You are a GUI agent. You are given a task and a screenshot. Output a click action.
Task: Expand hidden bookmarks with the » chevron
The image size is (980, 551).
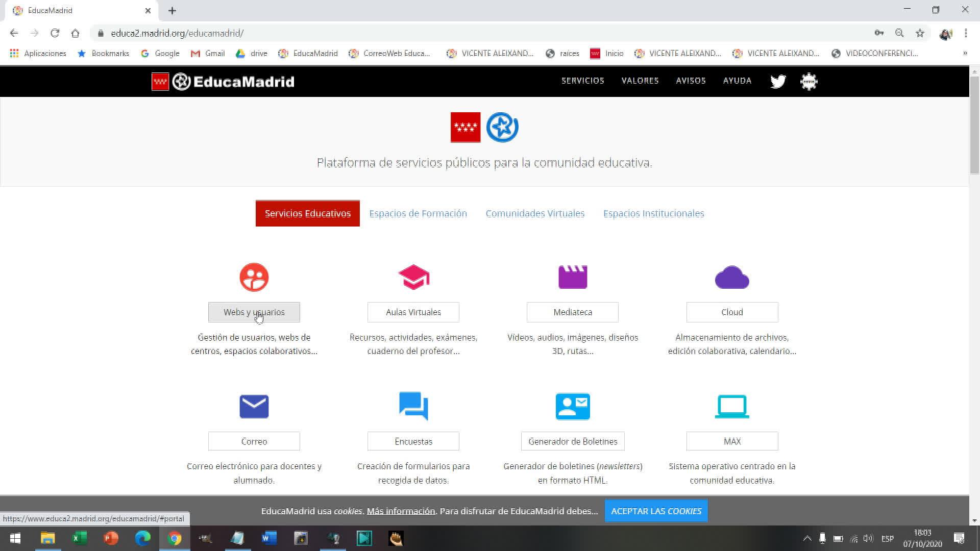[965, 53]
